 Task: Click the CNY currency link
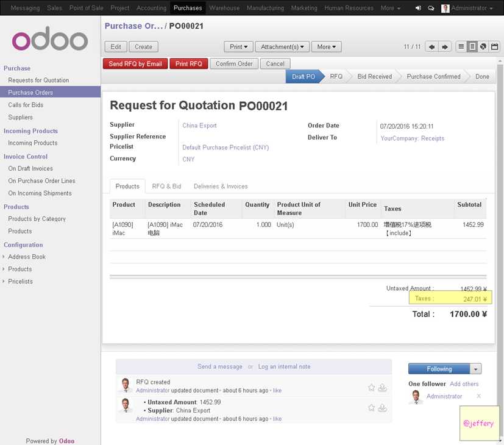188,159
